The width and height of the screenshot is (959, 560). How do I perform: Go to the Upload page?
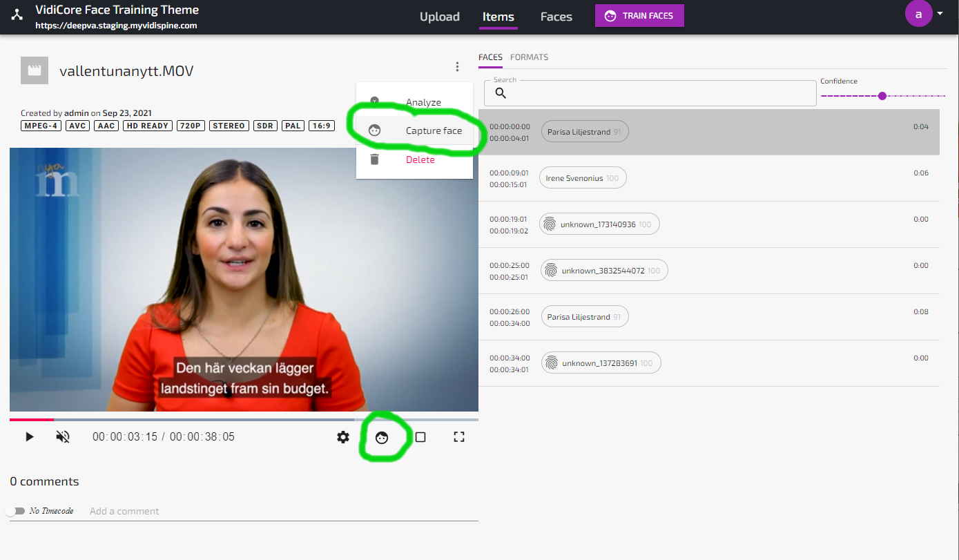[x=439, y=17]
